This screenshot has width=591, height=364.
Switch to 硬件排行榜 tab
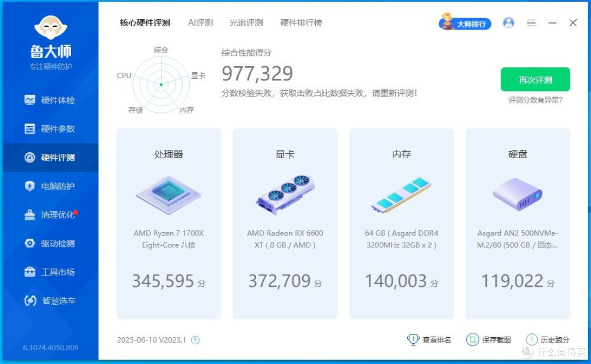[301, 23]
